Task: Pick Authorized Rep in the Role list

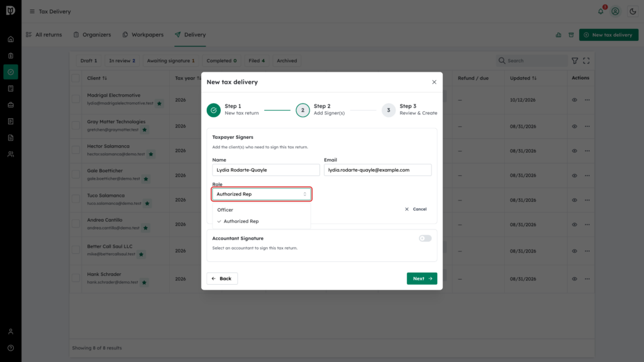Action: click(262, 221)
